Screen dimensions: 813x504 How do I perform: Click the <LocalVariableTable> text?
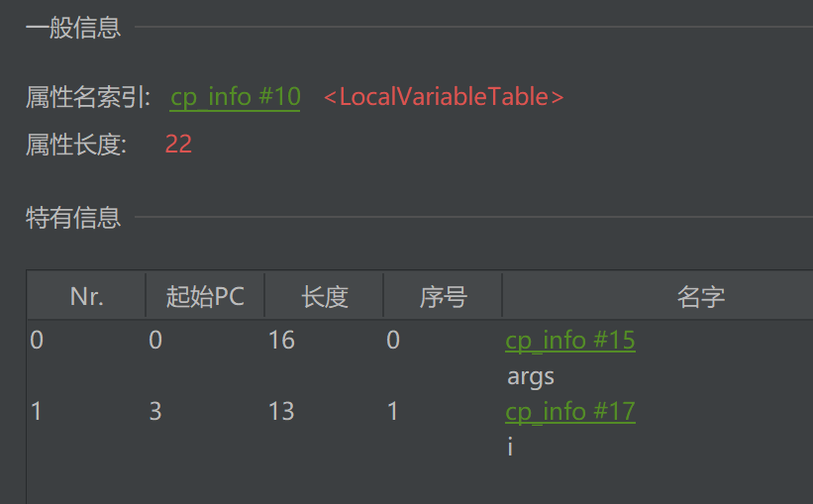pos(444,97)
